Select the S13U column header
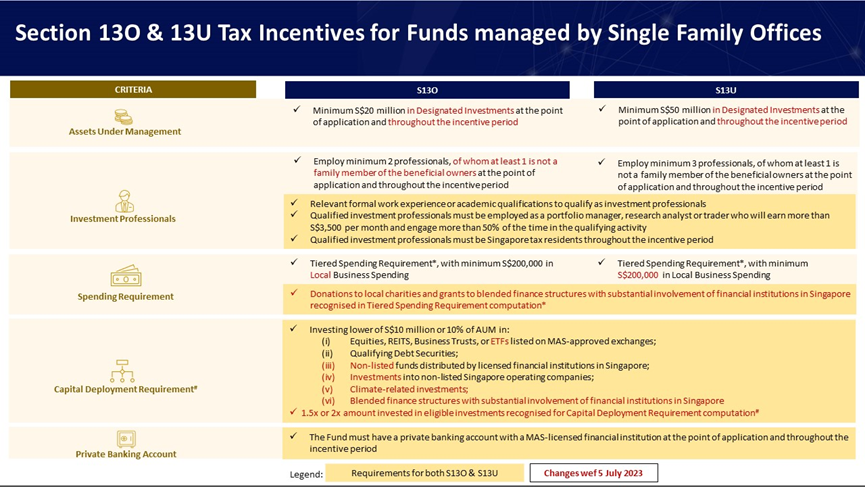865x487 pixels. pos(726,90)
